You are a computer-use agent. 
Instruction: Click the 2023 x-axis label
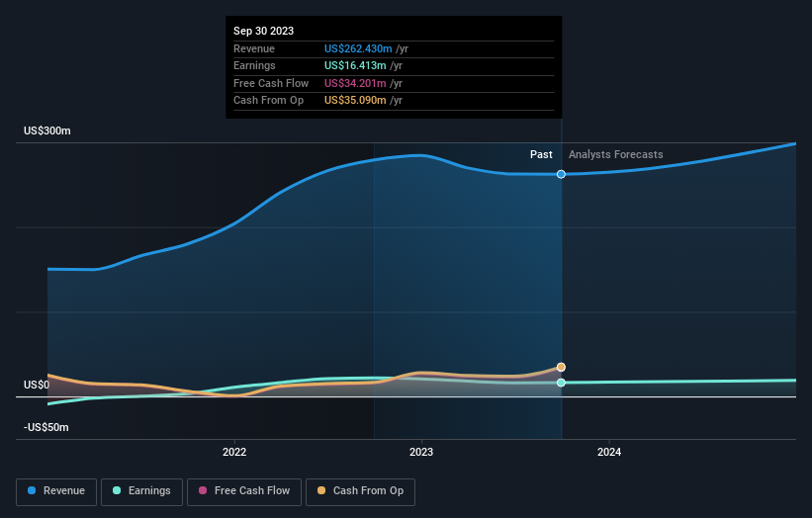(x=421, y=452)
